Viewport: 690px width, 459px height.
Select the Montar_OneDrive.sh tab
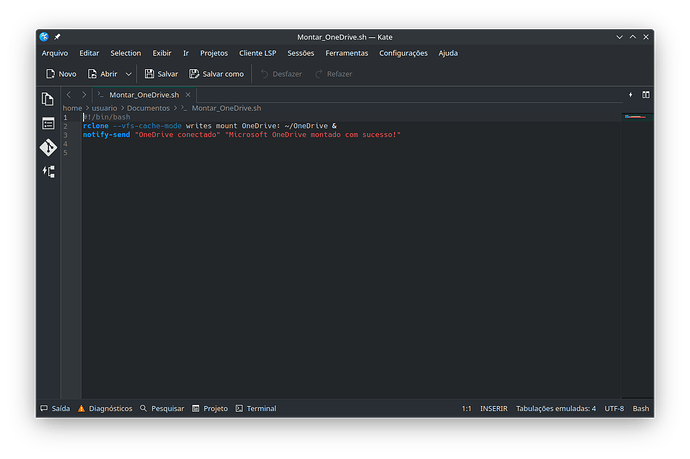coord(144,95)
